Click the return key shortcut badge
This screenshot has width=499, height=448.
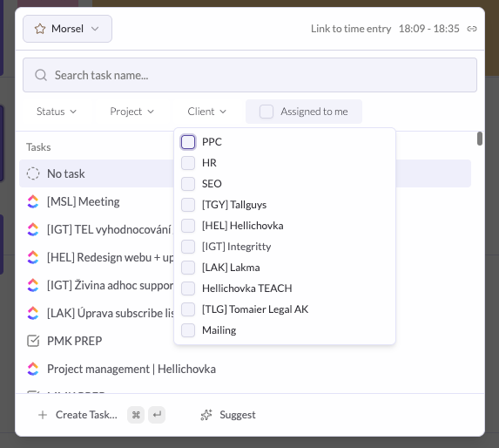[x=157, y=415]
